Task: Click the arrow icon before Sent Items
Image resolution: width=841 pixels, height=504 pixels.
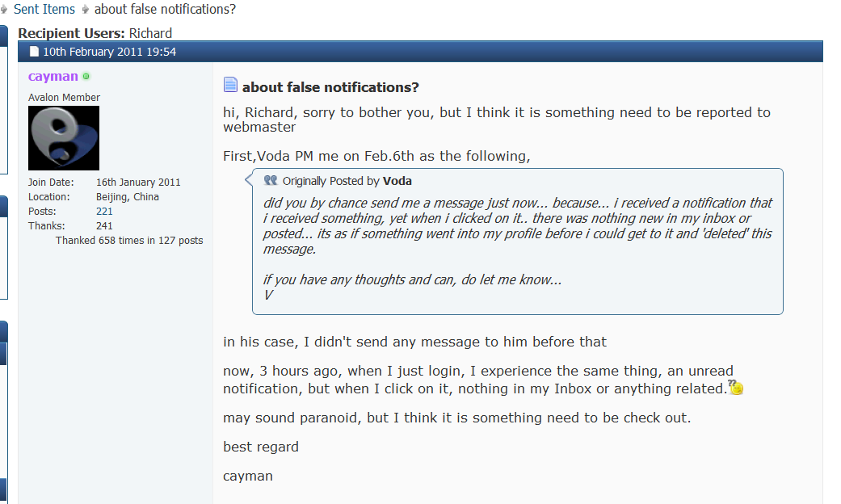Action: 4,10
